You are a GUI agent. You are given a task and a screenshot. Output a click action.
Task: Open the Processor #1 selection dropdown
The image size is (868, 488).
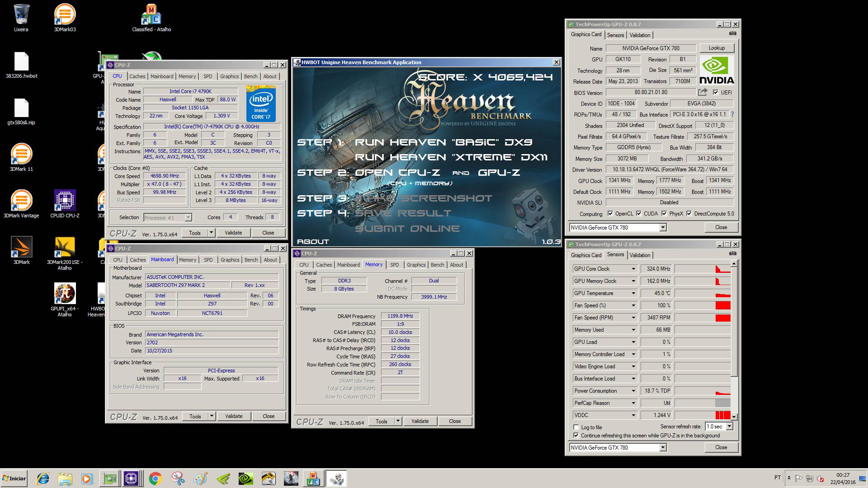coord(188,218)
